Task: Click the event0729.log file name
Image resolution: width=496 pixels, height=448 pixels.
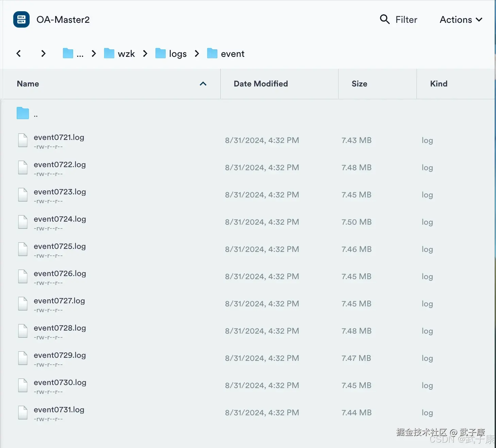Action: pyautogui.click(x=60, y=355)
